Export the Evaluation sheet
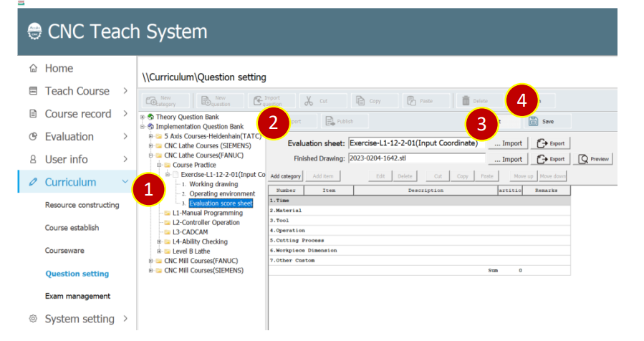The height and width of the screenshot is (341, 644). pos(551,143)
